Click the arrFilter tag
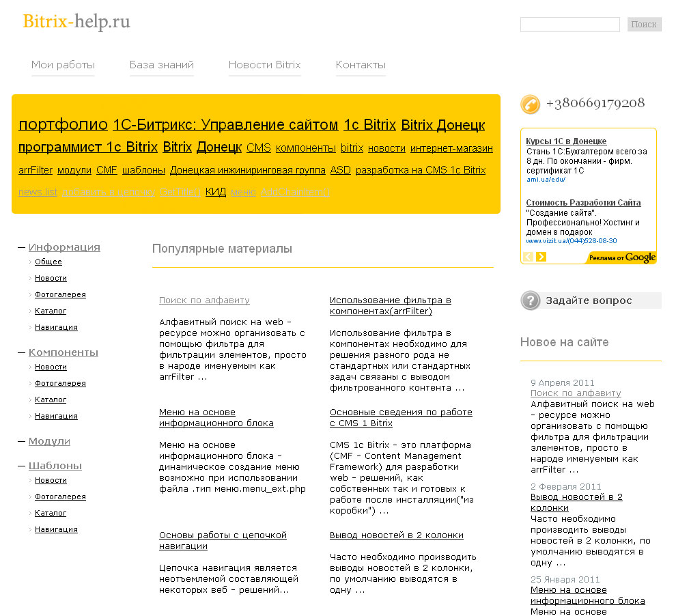The image size is (676, 616). (36, 170)
